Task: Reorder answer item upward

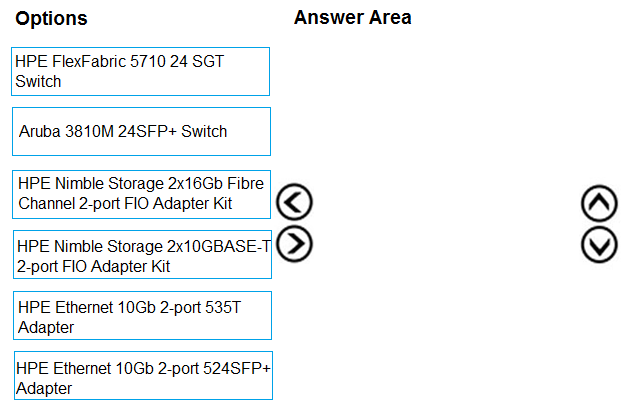Action: [x=599, y=204]
